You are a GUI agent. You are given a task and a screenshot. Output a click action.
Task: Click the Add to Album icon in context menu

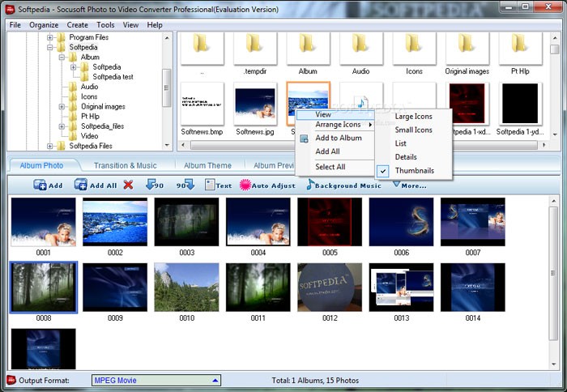click(x=304, y=138)
